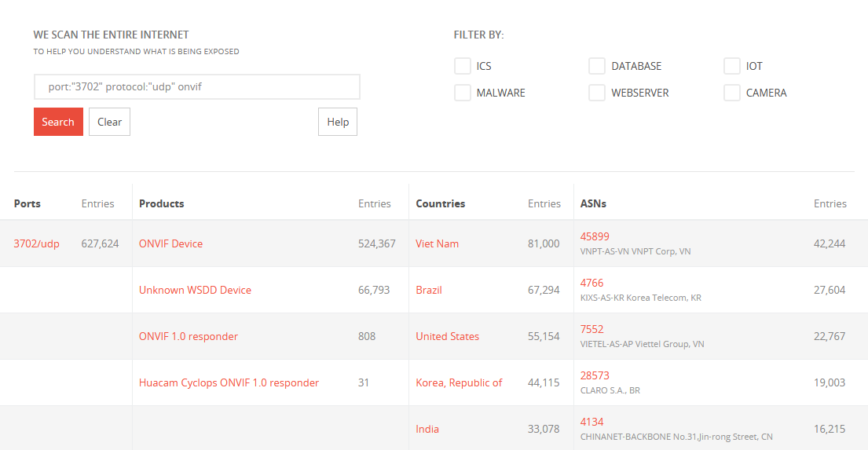This screenshot has height=450, width=868.
Task: Click the Brazil country link
Action: click(429, 290)
